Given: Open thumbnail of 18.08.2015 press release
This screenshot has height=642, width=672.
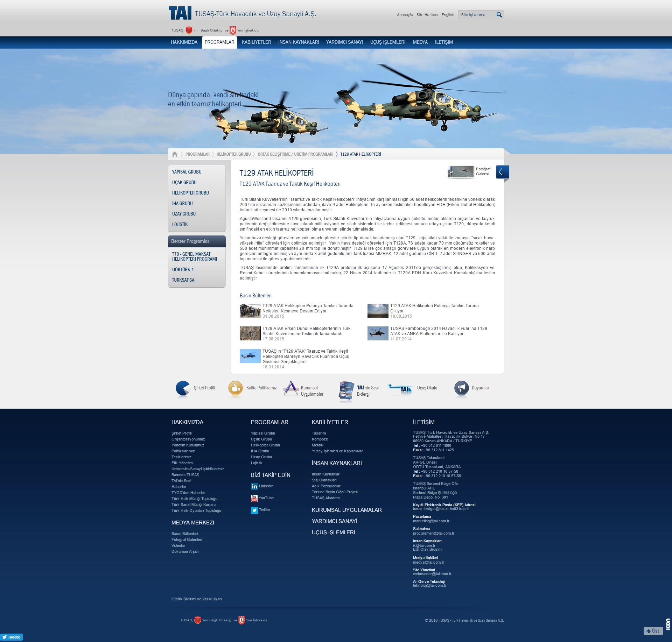Looking at the screenshot, I should coord(378,311).
